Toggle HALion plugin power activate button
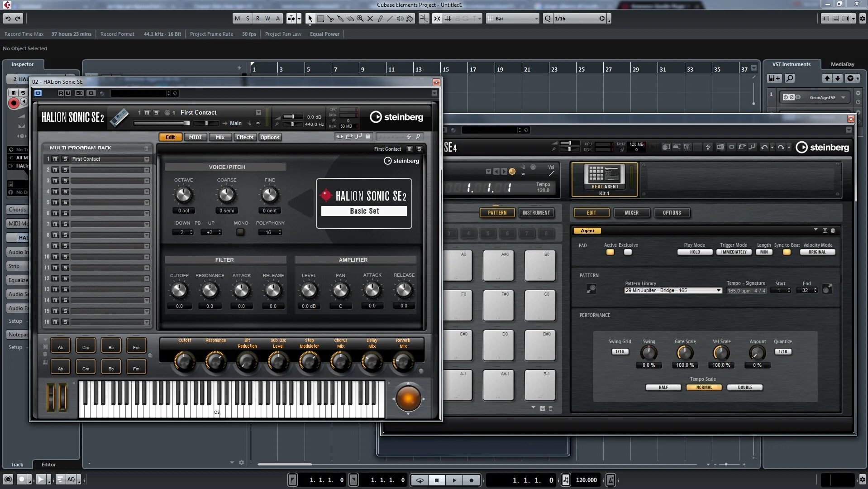The width and height of the screenshot is (868, 489). [38, 93]
